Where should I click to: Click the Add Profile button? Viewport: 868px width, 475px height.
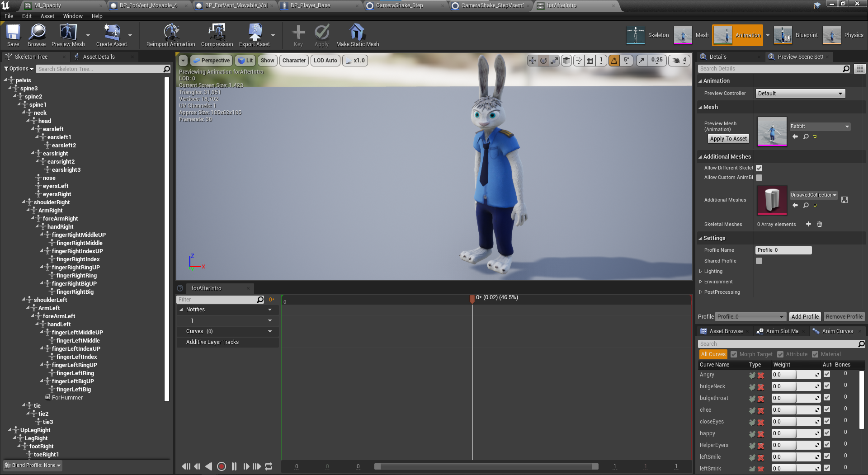805,317
